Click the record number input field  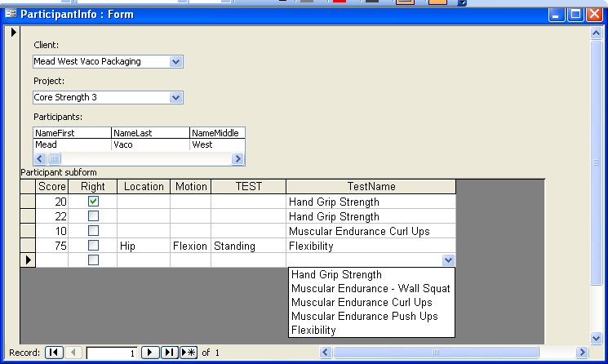coord(112,353)
